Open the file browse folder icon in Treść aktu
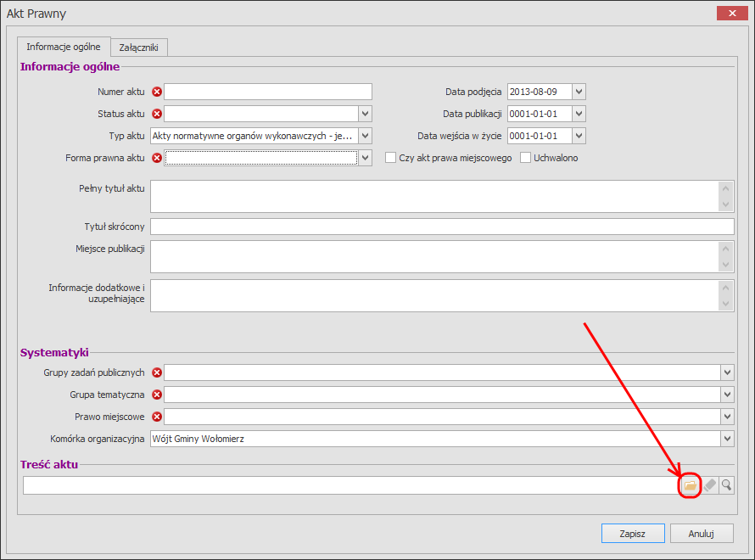 [x=690, y=485]
